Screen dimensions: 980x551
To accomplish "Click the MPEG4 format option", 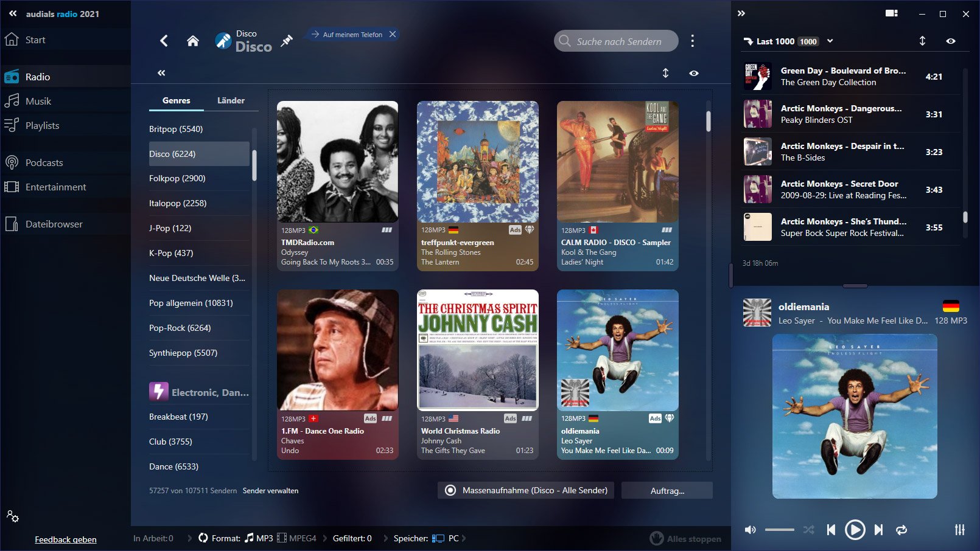I will coord(296,538).
